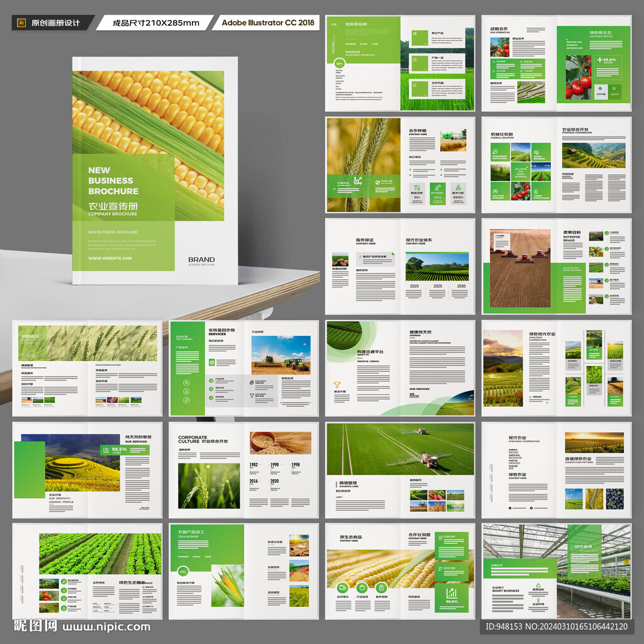
Task: Select the corn cover brochure mockup
Action: [x=155, y=170]
